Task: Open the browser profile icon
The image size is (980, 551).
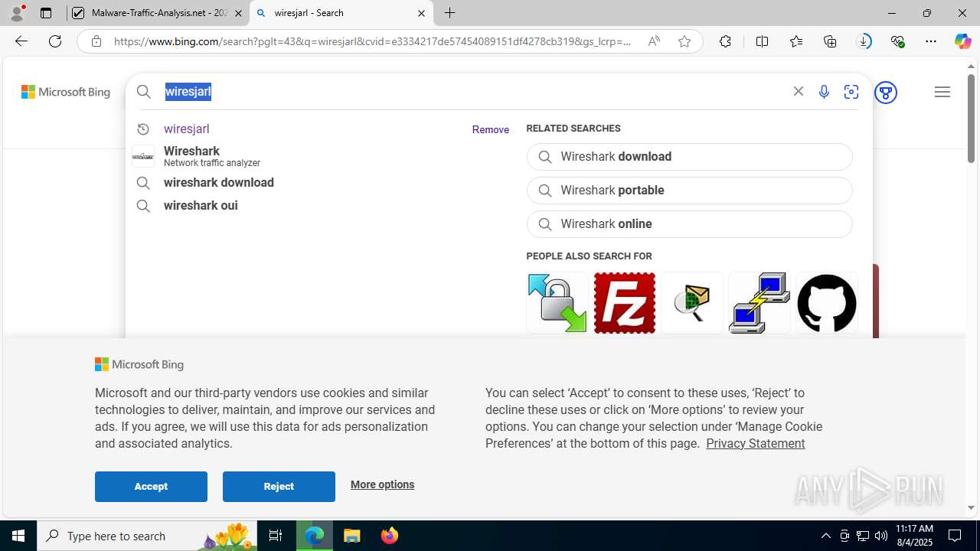Action: tap(17, 13)
